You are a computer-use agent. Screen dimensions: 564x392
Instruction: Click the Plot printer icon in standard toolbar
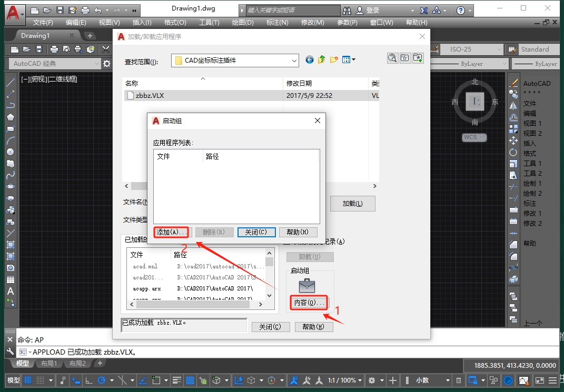click(x=54, y=49)
